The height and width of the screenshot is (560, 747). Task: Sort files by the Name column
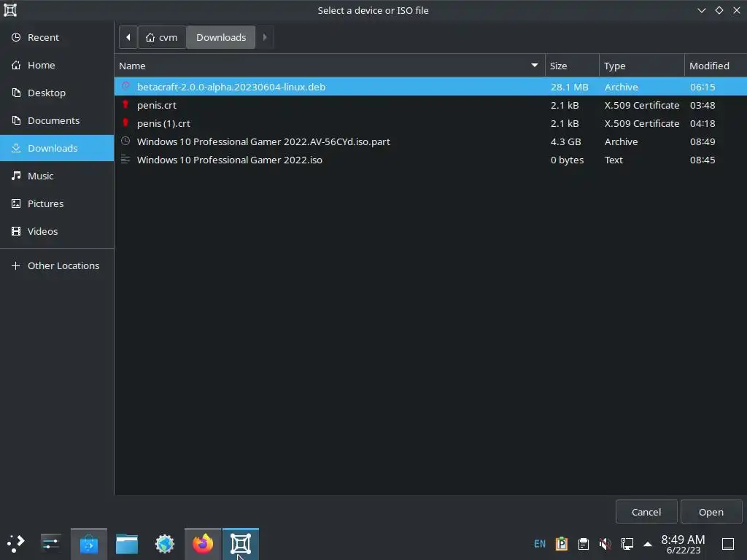(330, 66)
